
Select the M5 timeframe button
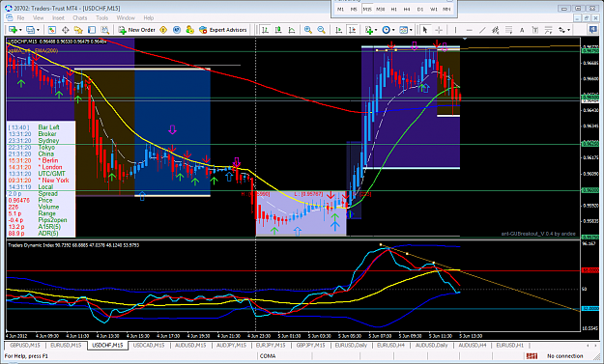[x=354, y=9]
